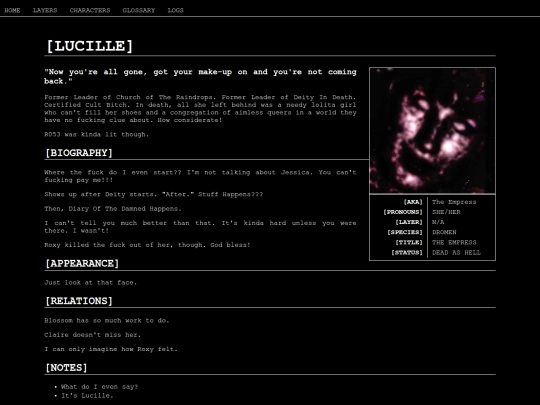
Task: Click the 'THE EMPRESS' title value
Action: [454, 242]
